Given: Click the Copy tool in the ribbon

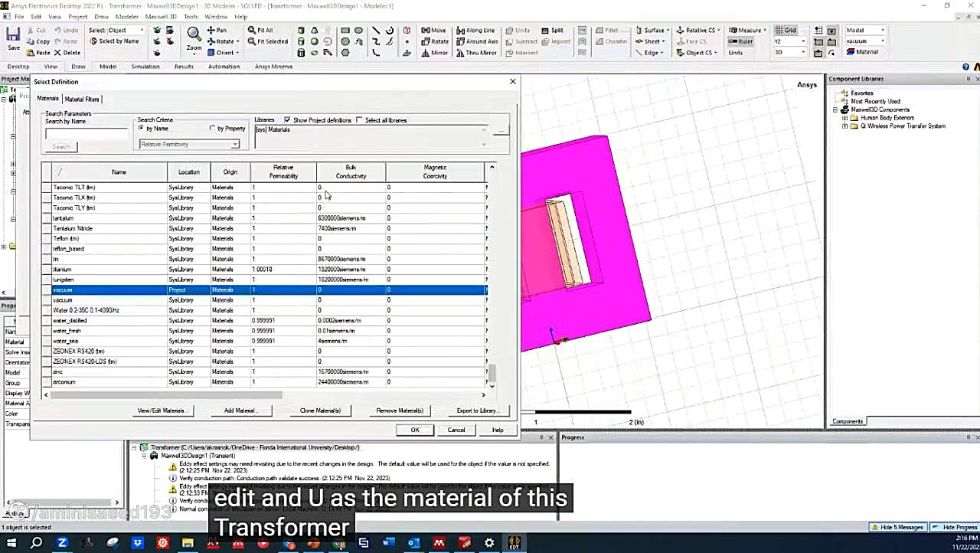Looking at the screenshot, I should [39, 41].
